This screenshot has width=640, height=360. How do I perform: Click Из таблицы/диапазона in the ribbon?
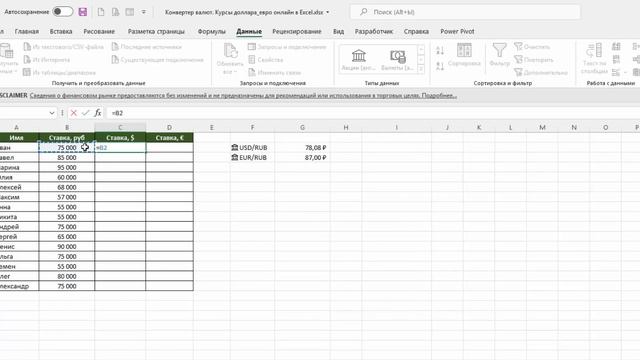point(60,72)
